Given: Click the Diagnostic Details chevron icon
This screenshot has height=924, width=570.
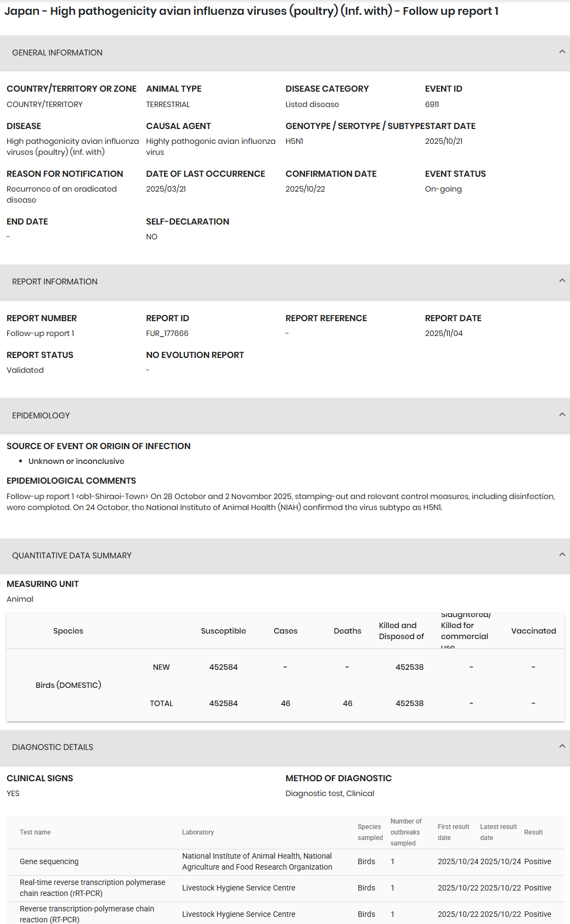Looking at the screenshot, I should pos(562,746).
